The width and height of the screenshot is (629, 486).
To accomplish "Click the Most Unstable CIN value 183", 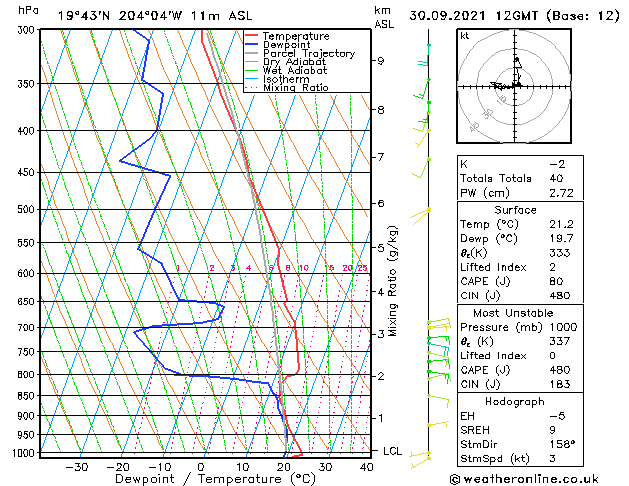I will [x=560, y=384].
